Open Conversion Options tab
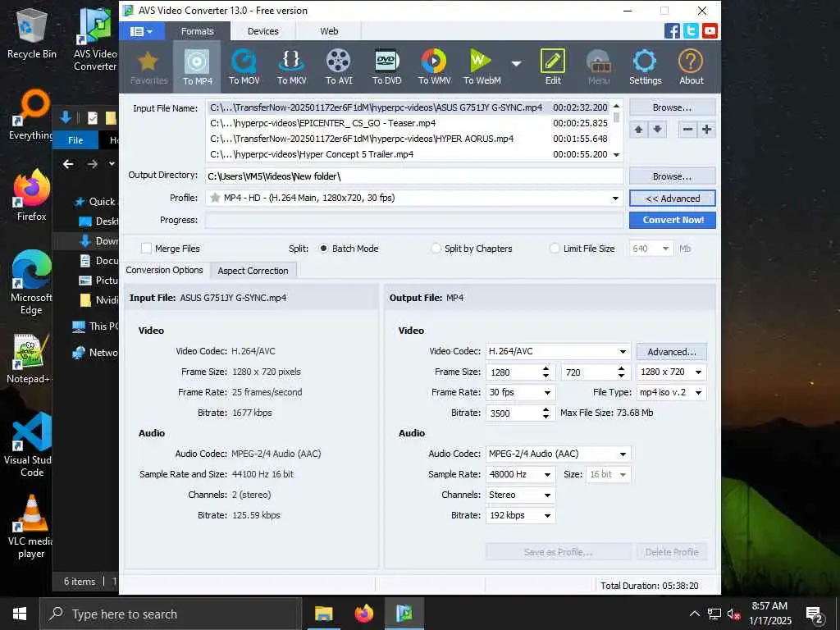Viewport: 840px width, 630px height. pyautogui.click(x=164, y=270)
